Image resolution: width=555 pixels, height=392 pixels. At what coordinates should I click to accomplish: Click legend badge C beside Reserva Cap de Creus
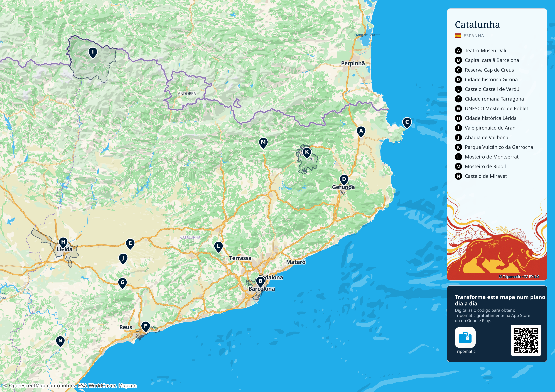(458, 70)
